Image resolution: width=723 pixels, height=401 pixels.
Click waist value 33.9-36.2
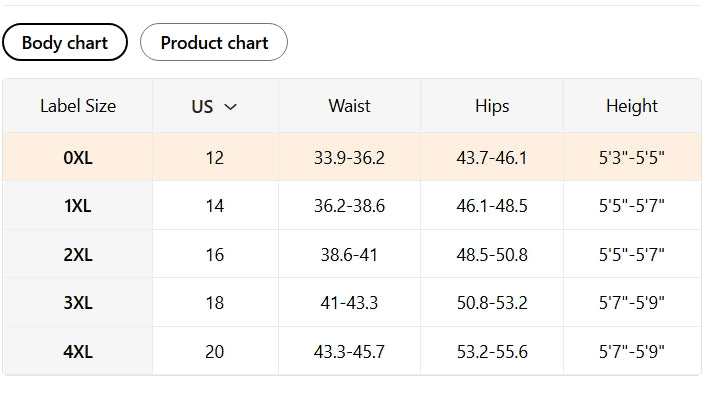(x=349, y=157)
